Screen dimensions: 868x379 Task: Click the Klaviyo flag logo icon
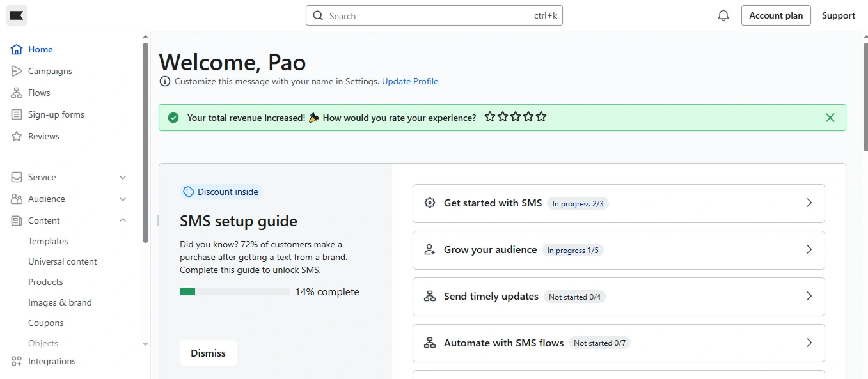click(x=17, y=15)
